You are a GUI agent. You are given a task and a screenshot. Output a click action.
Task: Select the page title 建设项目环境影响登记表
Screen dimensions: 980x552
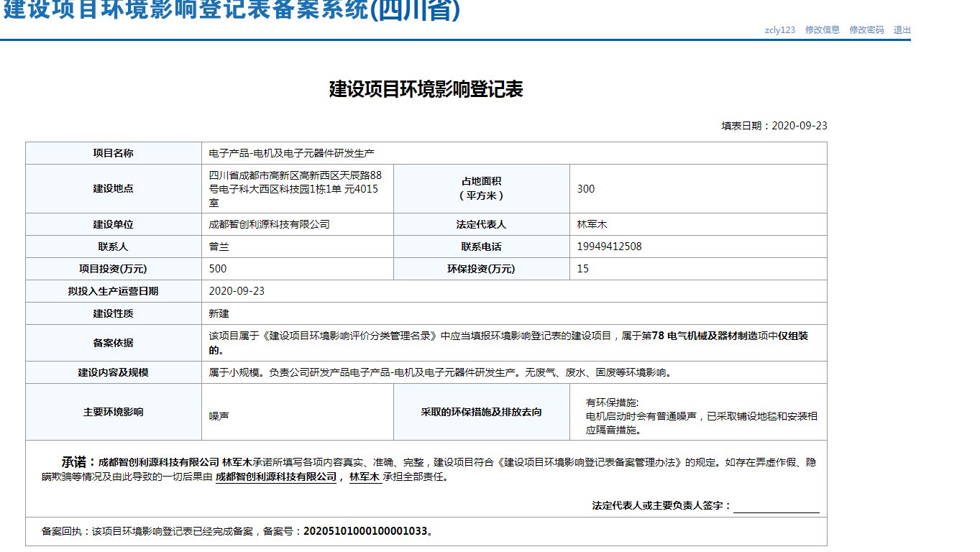(426, 89)
